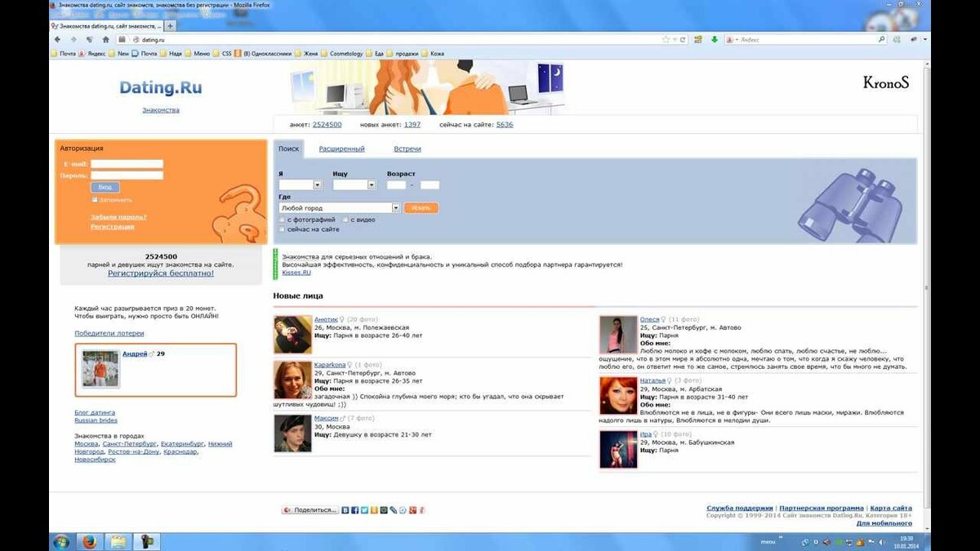
Task: Open the 'Блог датинга' link
Action: pyautogui.click(x=95, y=412)
